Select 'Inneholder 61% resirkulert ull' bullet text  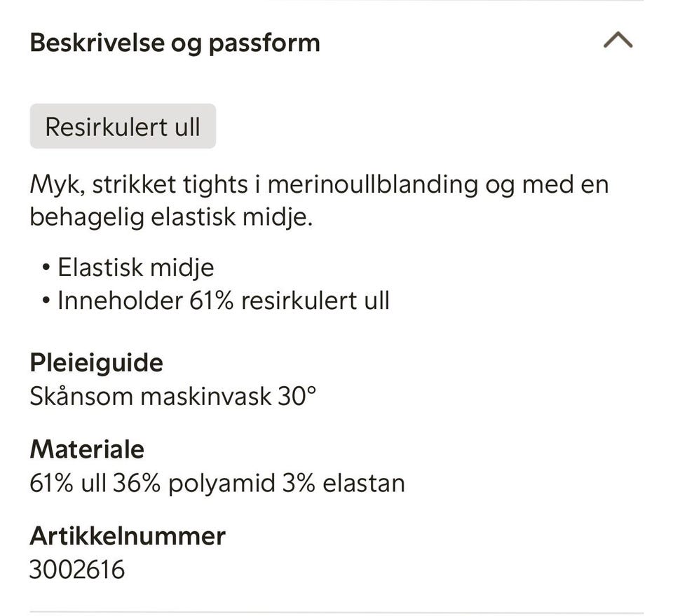(x=223, y=301)
